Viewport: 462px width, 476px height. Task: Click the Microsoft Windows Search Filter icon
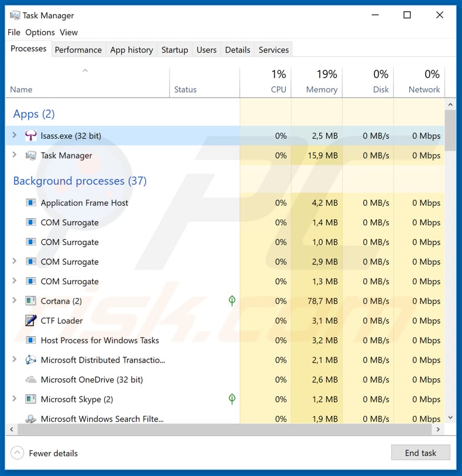coord(30,419)
